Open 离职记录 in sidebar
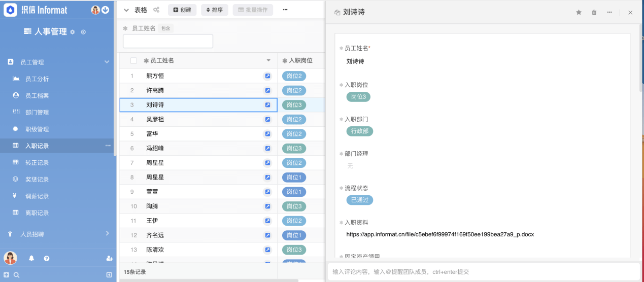 click(x=37, y=213)
